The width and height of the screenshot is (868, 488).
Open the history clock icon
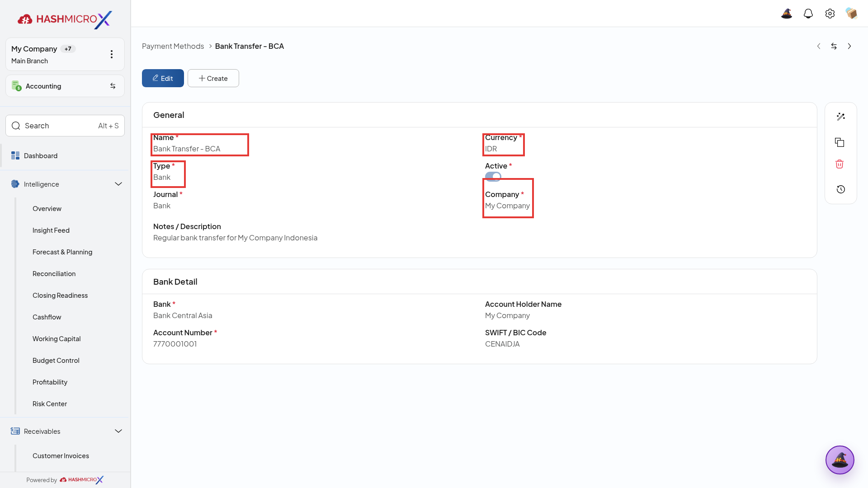(841, 189)
